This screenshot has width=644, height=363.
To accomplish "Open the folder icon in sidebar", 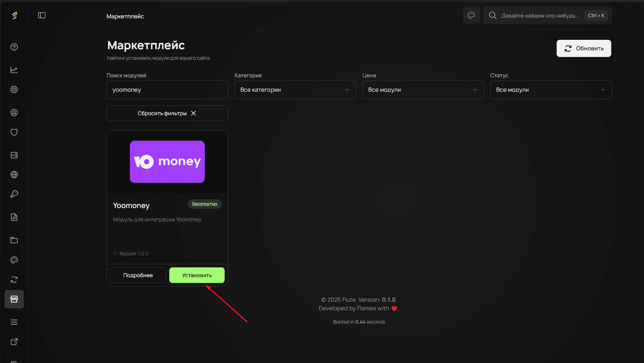I will click(14, 240).
